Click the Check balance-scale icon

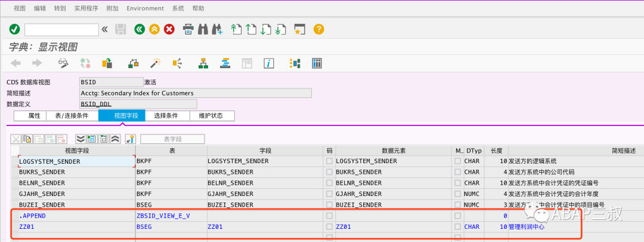point(133,63)
